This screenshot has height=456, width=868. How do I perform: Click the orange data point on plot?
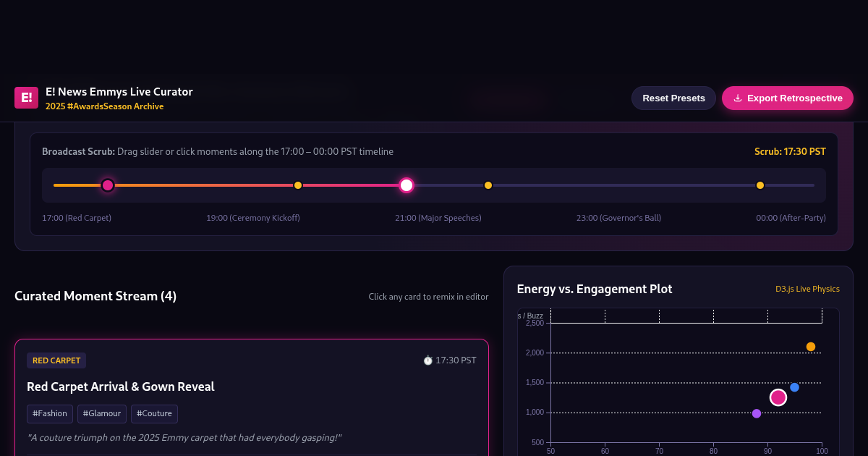(x=811, y=347)
